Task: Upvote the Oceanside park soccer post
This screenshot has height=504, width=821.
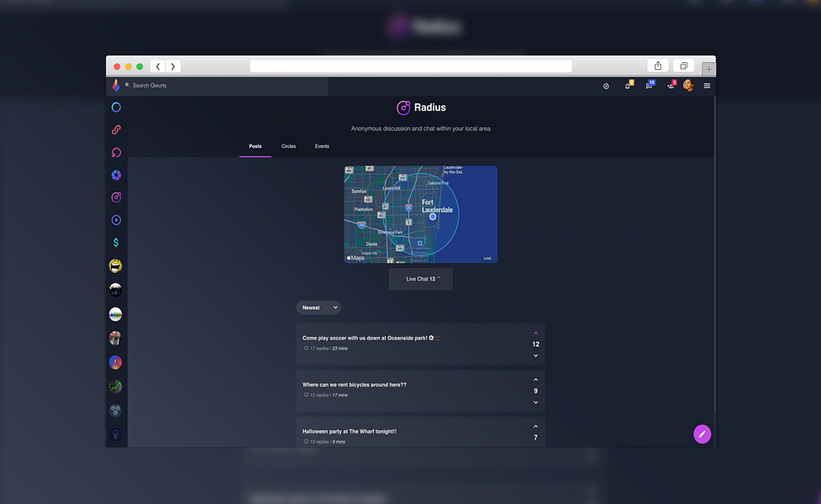Action: 535,333
